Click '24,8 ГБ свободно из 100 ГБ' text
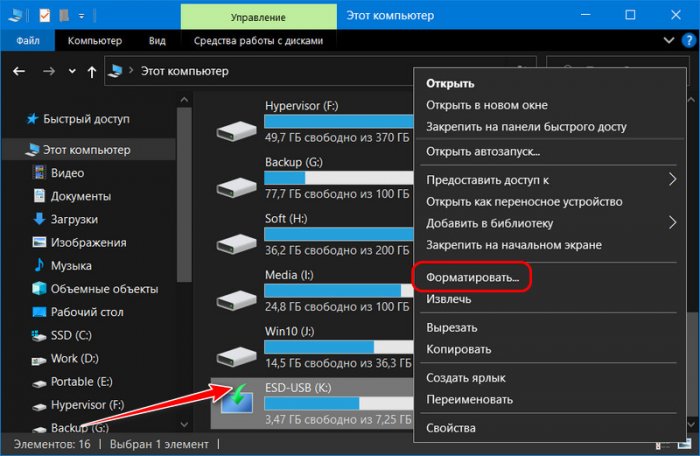This screenshot has width=700, height=456. coord(337,307)
